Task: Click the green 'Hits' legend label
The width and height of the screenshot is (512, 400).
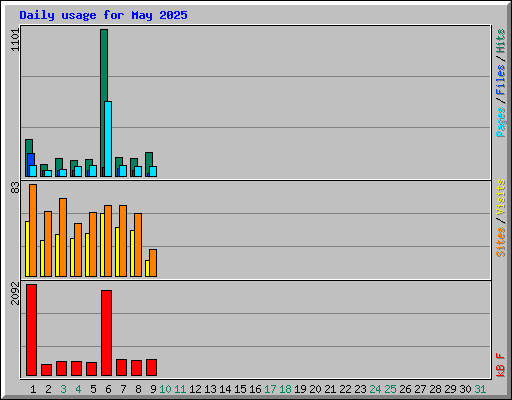Action: 501,41
